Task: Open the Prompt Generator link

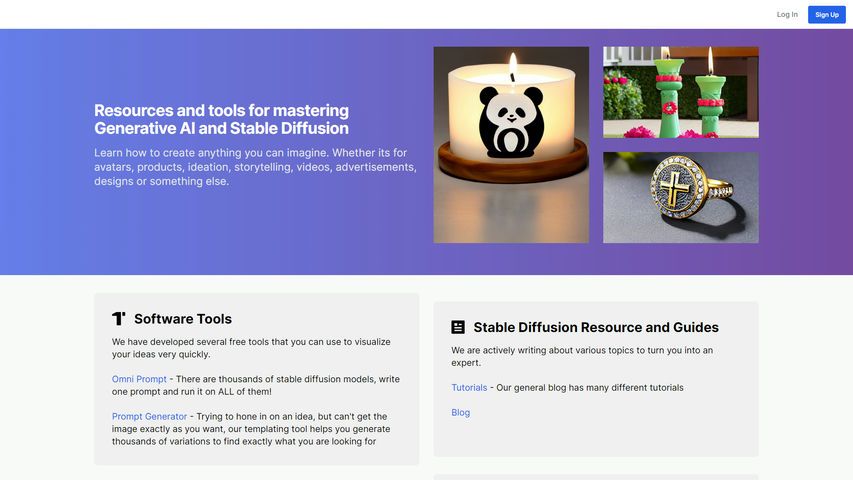Action: pos(150,416)
